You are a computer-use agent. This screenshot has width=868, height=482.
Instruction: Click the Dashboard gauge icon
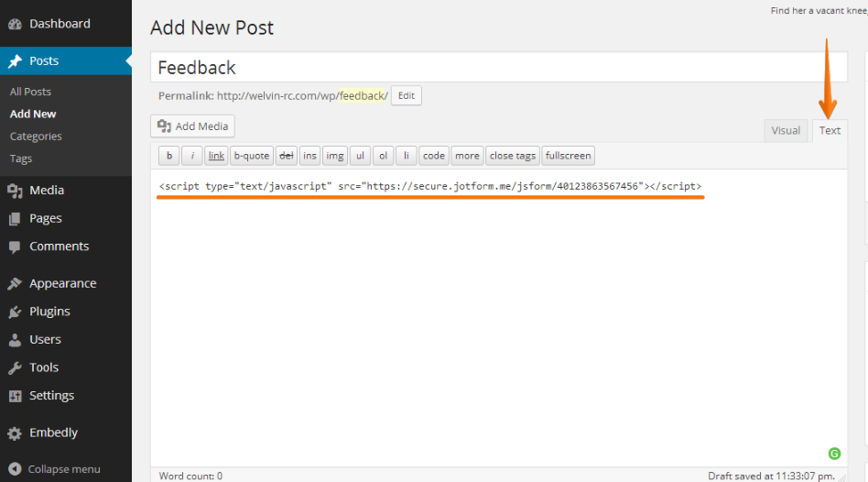(x=15, y=24)
